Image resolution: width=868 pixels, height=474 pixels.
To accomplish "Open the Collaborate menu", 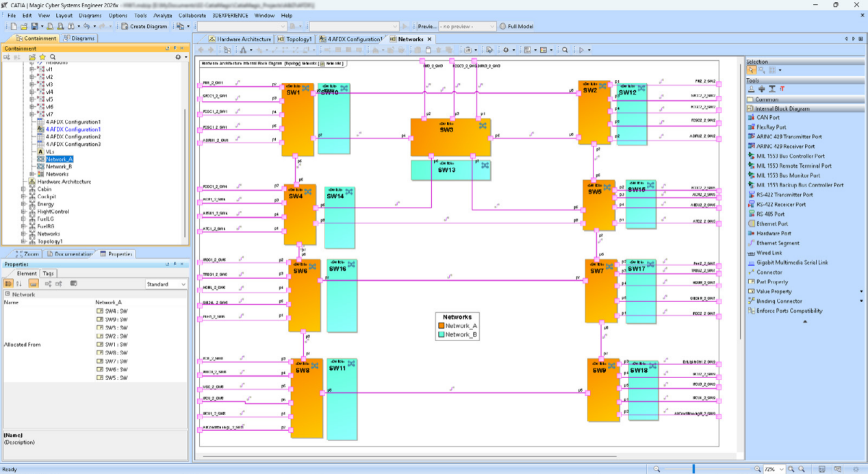I will (x=192, y=15).
